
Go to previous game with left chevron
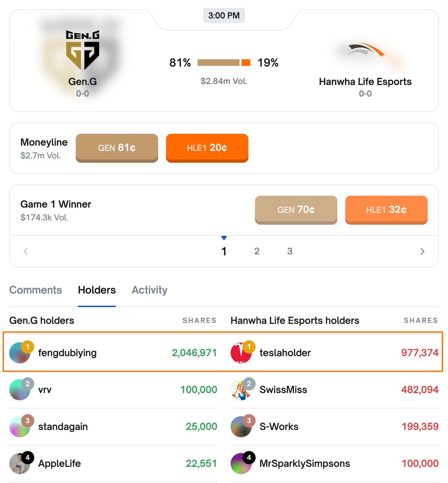(25, 252)
